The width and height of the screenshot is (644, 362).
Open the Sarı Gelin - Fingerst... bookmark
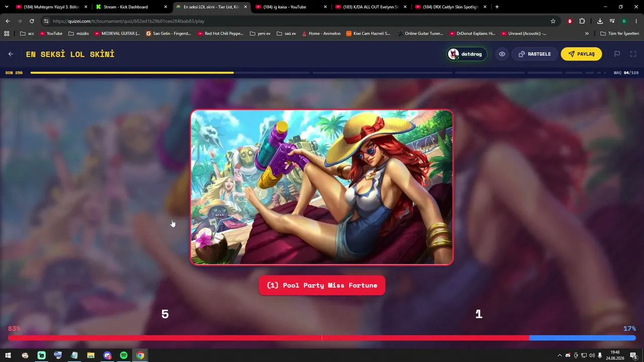[169, 33]
